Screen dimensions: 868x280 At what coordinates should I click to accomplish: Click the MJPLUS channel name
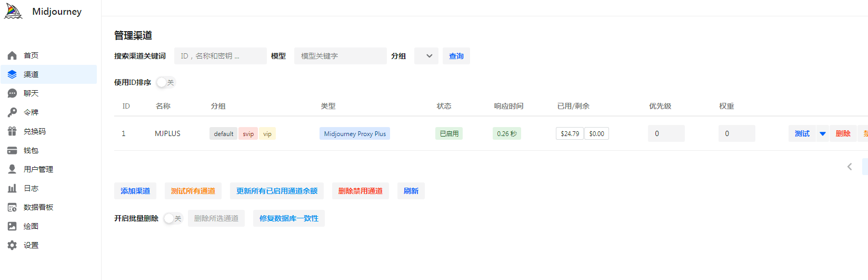click(x=167, y=134)
